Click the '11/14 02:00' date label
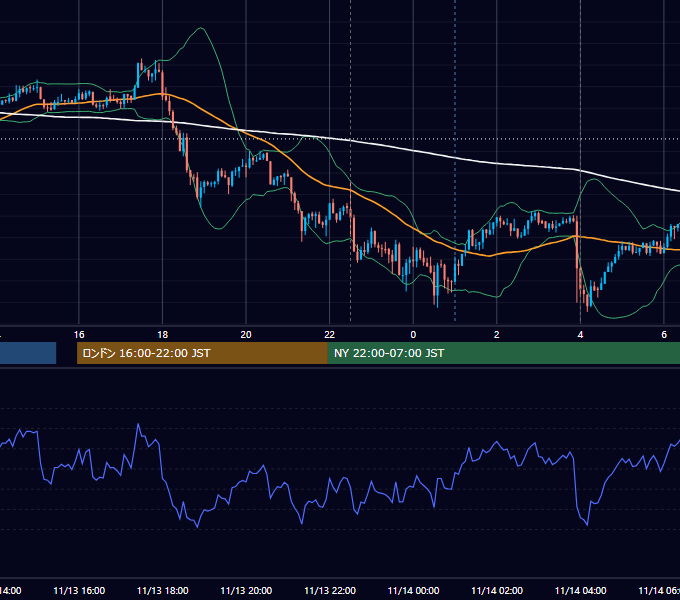Viewport: 680px width, 600px height. [497, 591]
